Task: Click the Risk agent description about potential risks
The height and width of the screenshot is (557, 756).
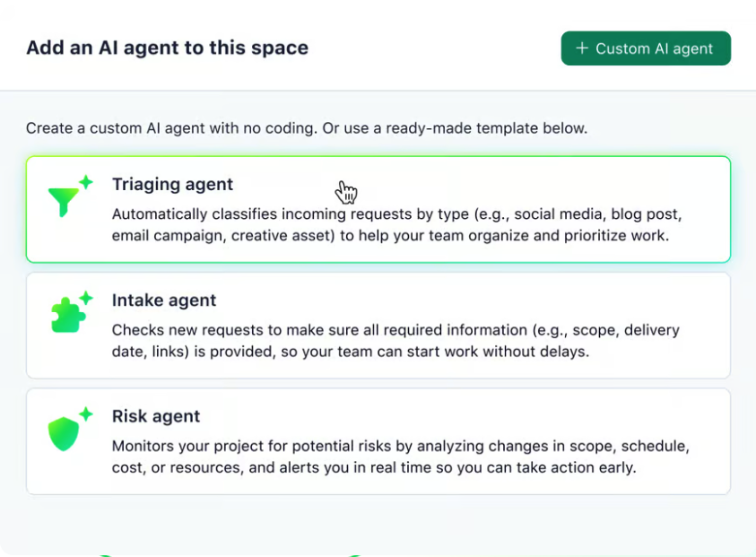Action: point(399,457)
